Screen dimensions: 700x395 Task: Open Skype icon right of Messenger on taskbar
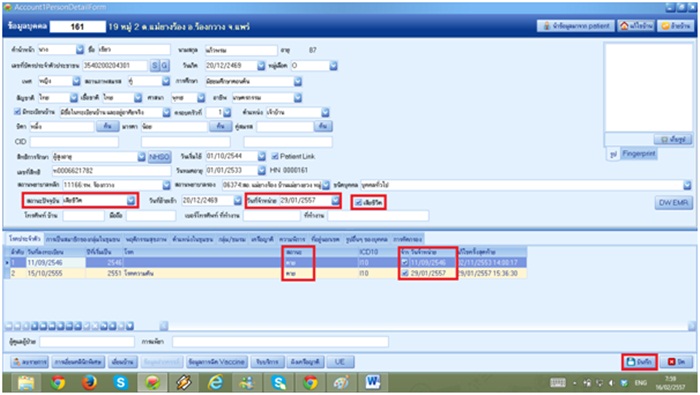[279, 383]
